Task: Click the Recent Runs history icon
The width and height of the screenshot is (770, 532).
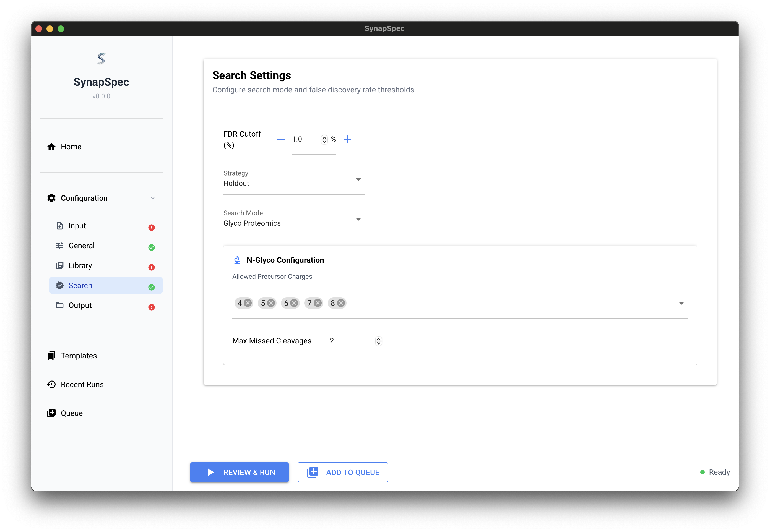Action: [x=51, y=384]
